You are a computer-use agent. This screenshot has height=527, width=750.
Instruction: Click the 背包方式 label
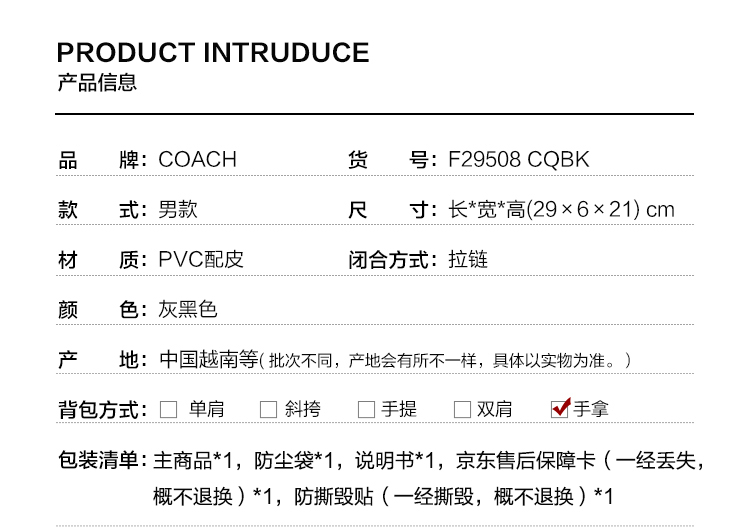pos(102,409)
